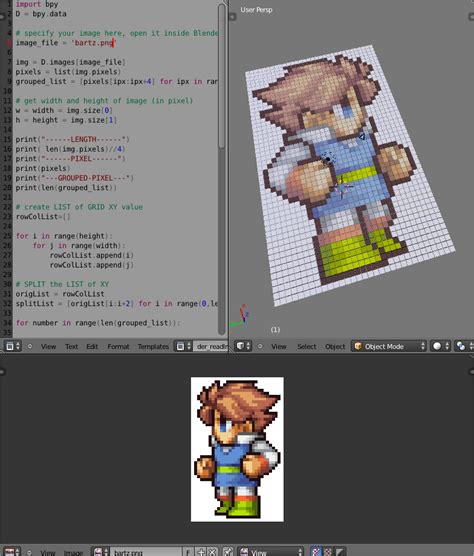Image resolution: width=474 pixels, height=556 pixels.
Task: Open the 3D View's View menu
Action: coord(279,346)
